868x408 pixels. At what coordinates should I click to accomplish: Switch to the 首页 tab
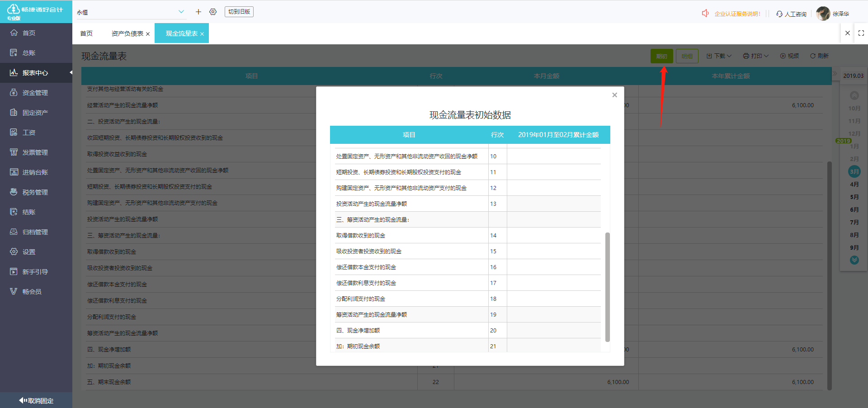tap(86, 33)
